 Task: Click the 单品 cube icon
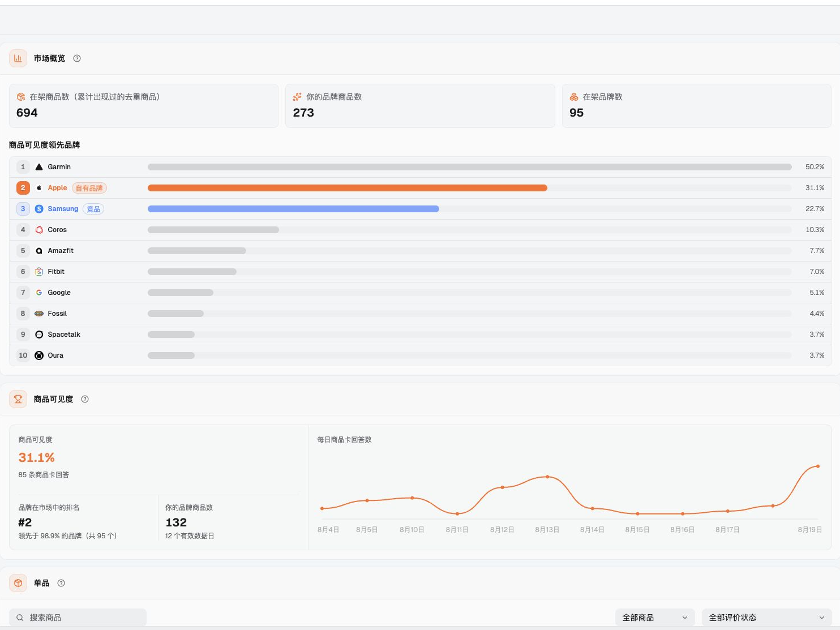pyautogui.click(x=18, y=583)
